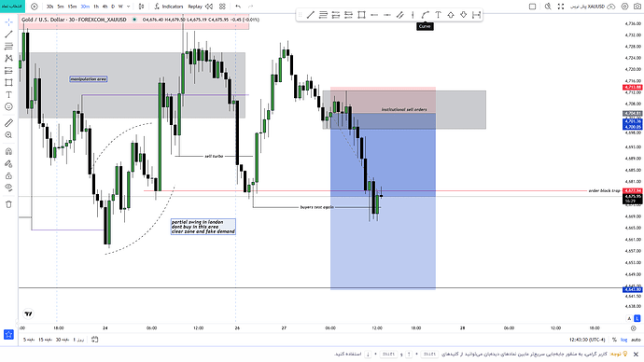The width and height of the screenshot is (644, 362).
Task: Open the go to date calendar icon
Action: (x=95, y=340)
